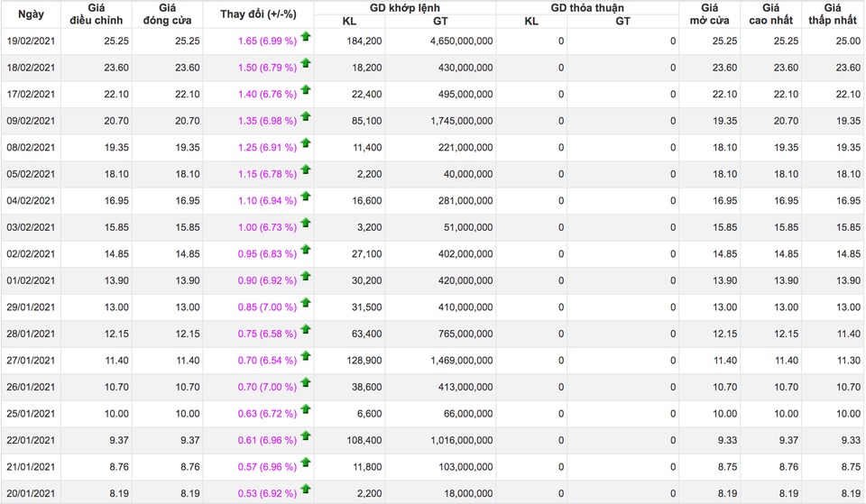
Task: Click green up arrow in 28/01/2021 row
Action: (306, 329)
